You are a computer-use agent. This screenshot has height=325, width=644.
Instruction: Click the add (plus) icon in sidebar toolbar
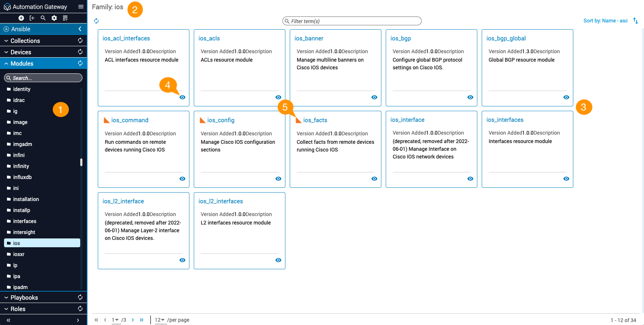(21, 18)
